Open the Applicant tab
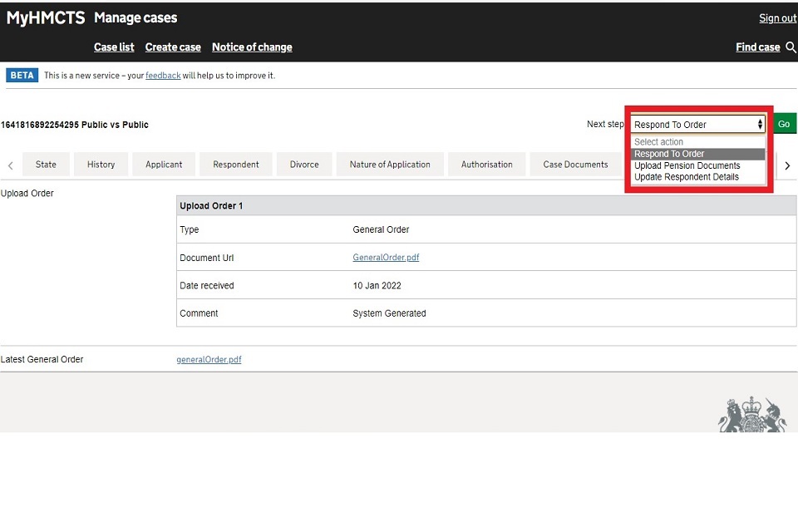The height and width of the screenshot is (532, 798). [164, 165]
